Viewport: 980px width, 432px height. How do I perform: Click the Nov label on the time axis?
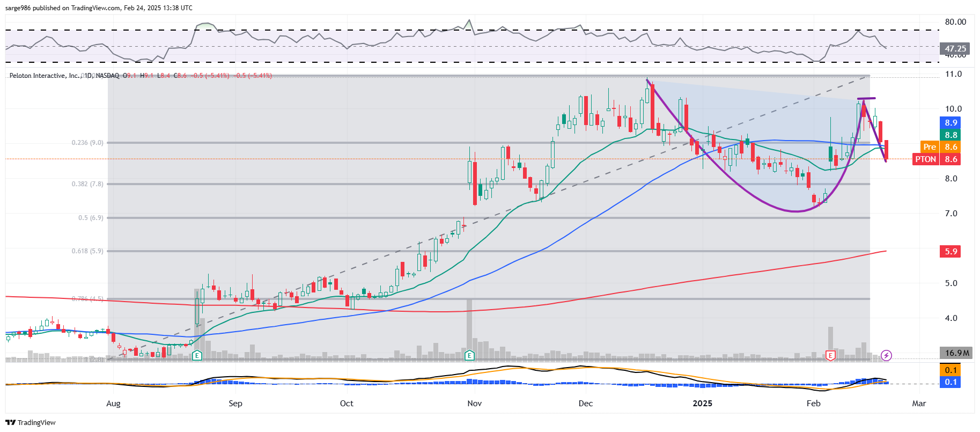point(474,404)
